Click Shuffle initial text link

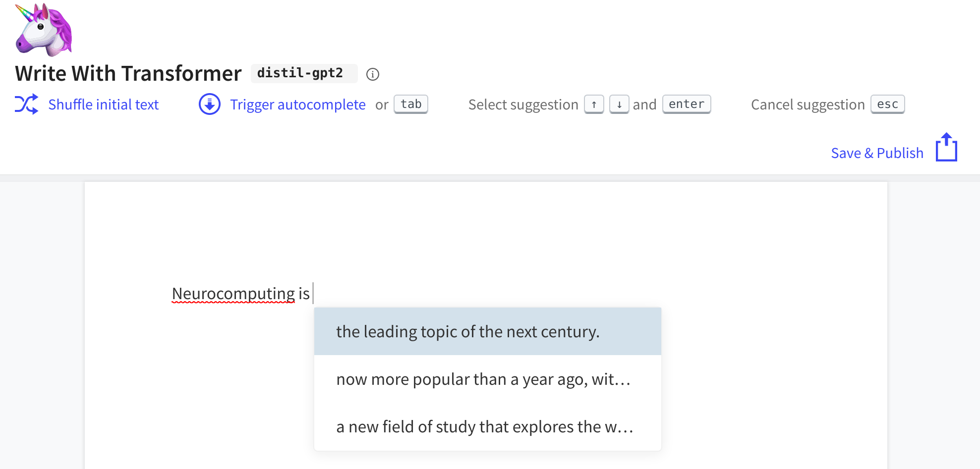(x=103, y=104)
